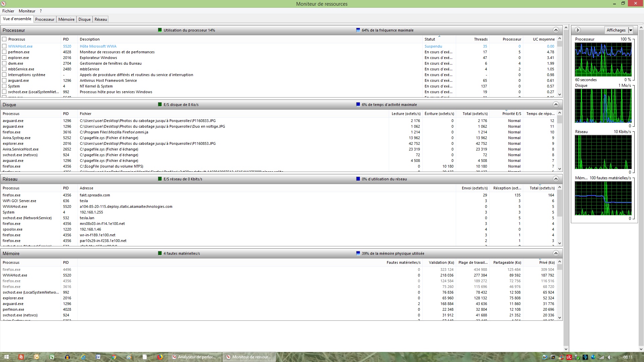Tick the explorer.exe process checkbox
Viewport: 644px width, 362px height.
pos(4,58)
